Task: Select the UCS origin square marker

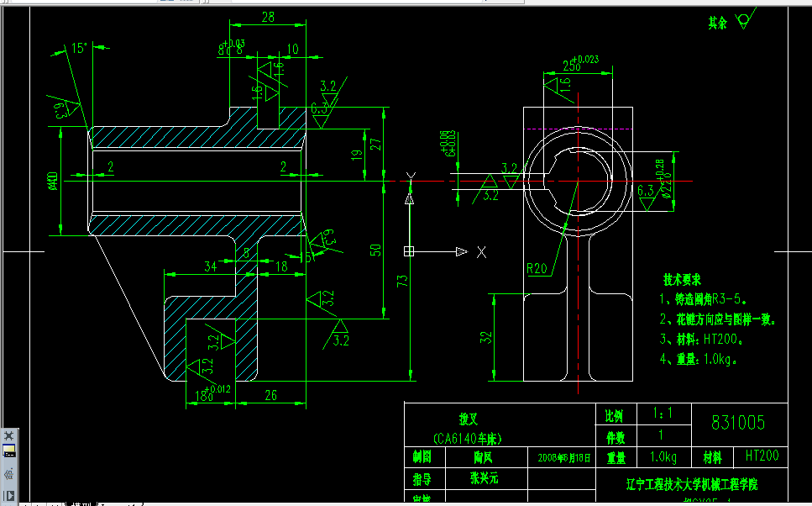Action: [409, 251]
